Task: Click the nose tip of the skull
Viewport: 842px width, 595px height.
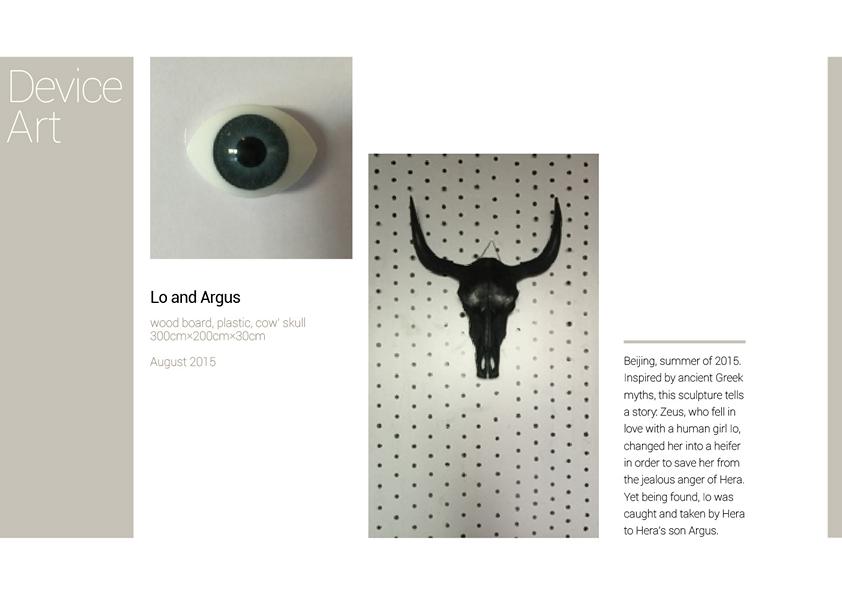Action: click(490, 367)
